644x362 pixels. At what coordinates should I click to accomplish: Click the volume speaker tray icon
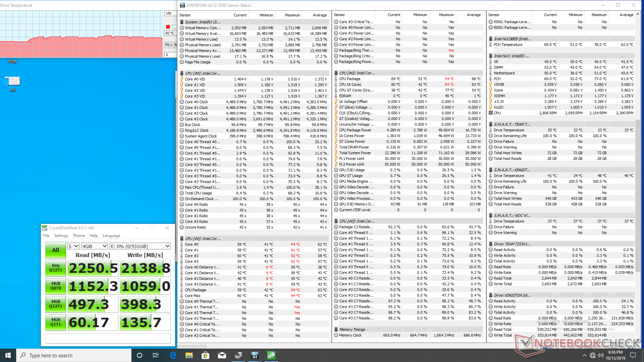pos(601,355)
